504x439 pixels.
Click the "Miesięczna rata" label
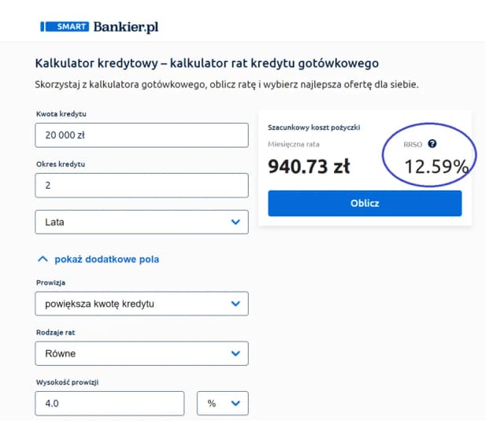[295, 143]
